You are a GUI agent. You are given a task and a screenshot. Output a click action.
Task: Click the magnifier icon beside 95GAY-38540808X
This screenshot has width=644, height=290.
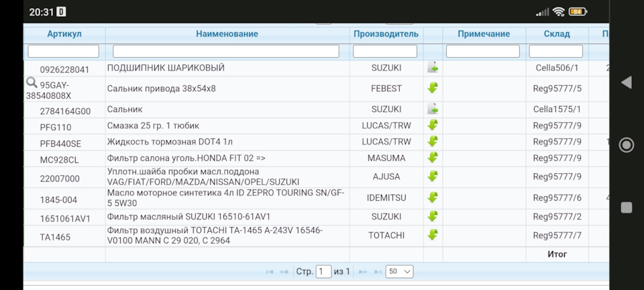[x=32, y=83]
